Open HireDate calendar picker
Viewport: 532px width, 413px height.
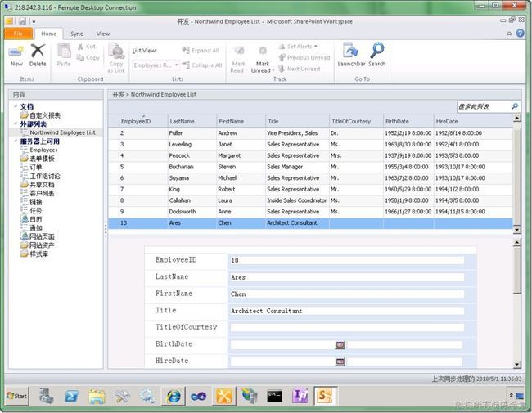click(340, 361)
